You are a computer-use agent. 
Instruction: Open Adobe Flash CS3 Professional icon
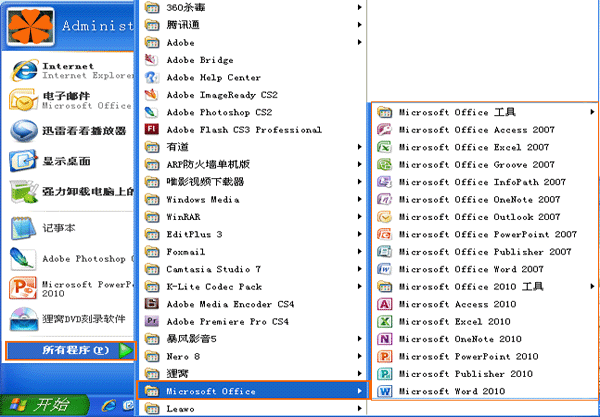(x=152, y=129)
